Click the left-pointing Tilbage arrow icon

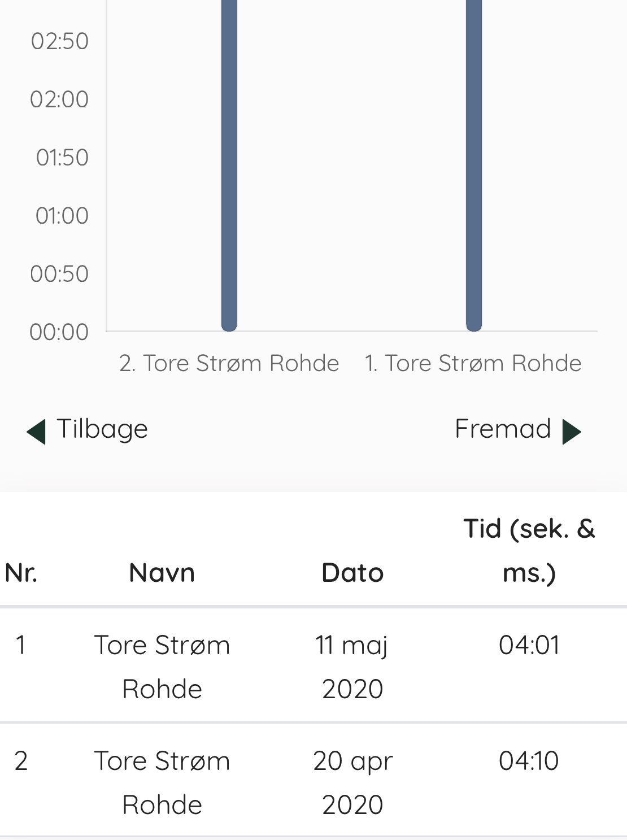(x=36, y=432)
